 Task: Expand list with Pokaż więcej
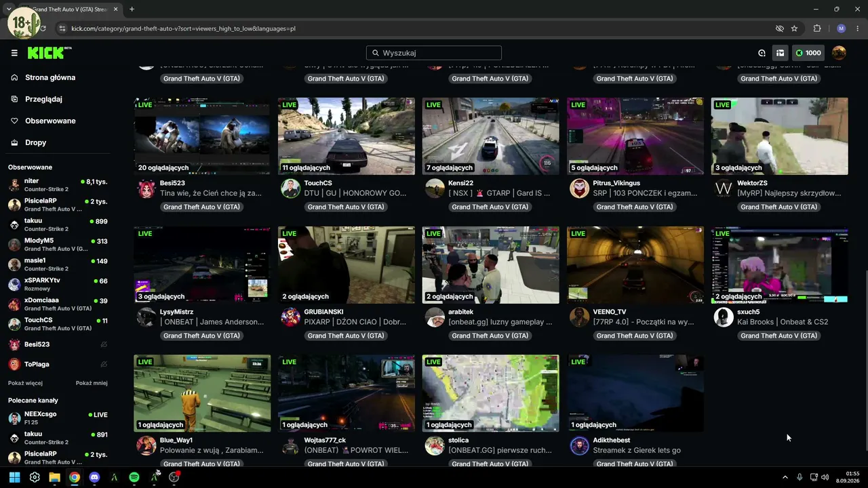click(x=25, y=383)
